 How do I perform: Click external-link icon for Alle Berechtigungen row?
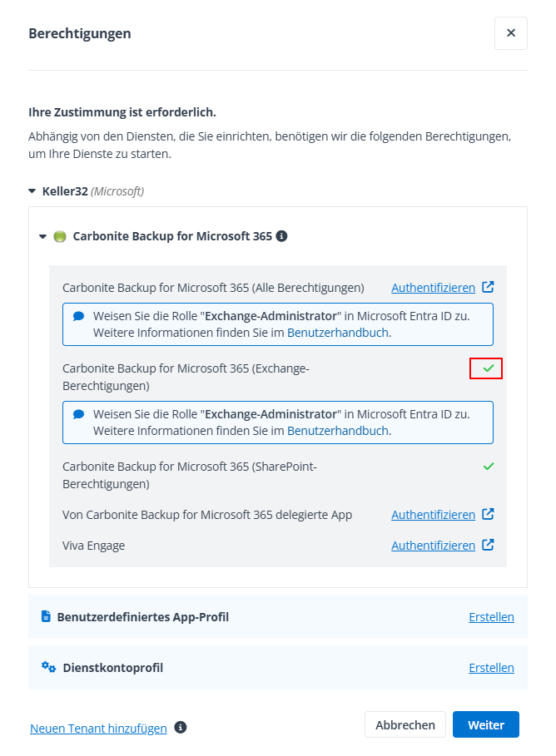(x=489, y=287)
